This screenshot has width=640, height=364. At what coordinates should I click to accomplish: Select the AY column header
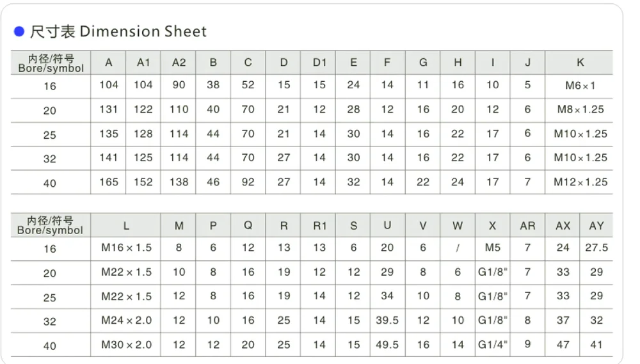tap(596, 226)
